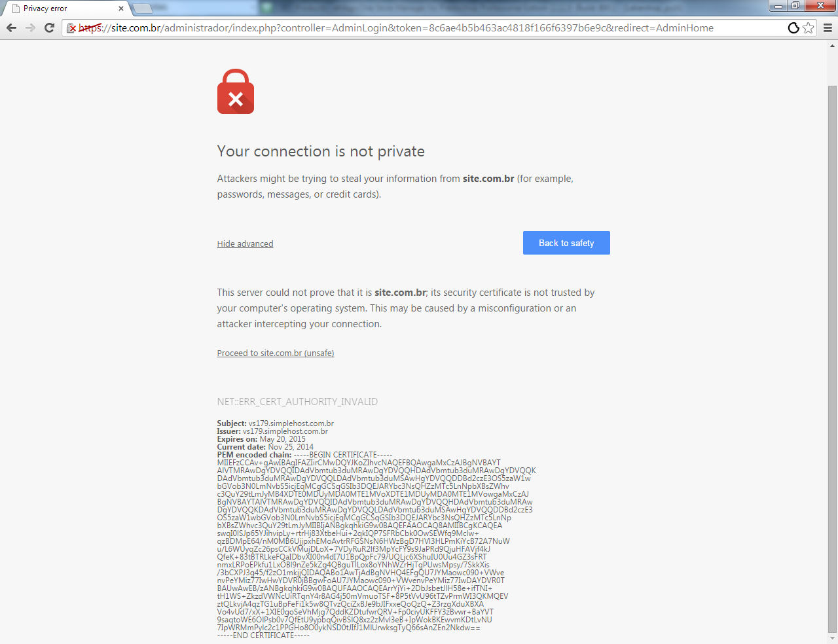This screenshot has width=838, height=644.
Task: Click the red padlock warning icon
Action: click(x=236, y=92)
